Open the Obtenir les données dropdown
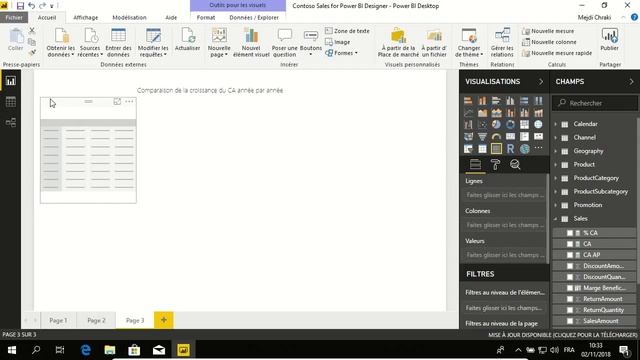The image size is (640, 360). pos(60,43)
